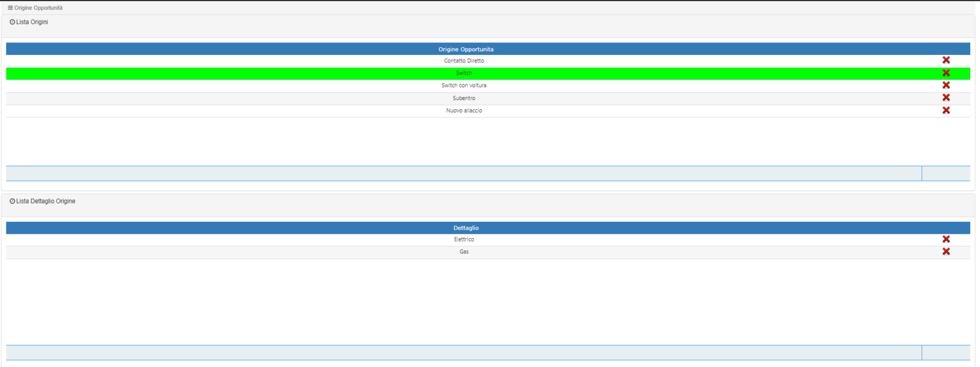980x367 pixels.
Task: Open the Origine Opportunità hamburger menu icon
Action: 10,8
